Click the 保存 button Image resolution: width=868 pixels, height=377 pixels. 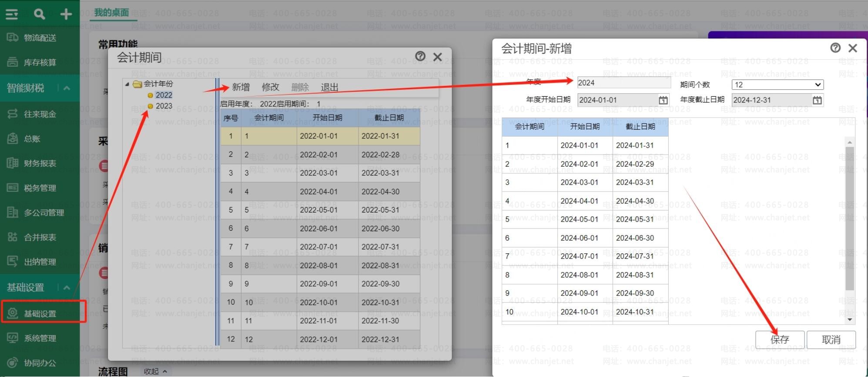[779, 340]
